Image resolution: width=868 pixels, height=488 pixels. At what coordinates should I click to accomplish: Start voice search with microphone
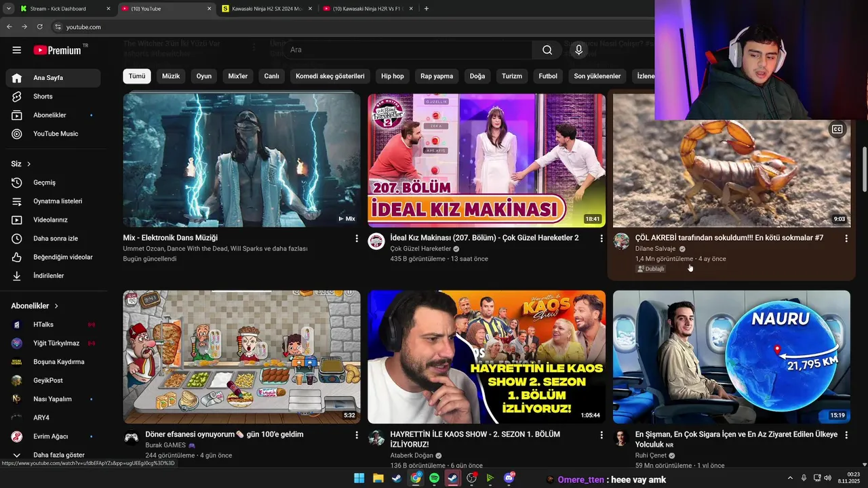(x=578, y=49)
